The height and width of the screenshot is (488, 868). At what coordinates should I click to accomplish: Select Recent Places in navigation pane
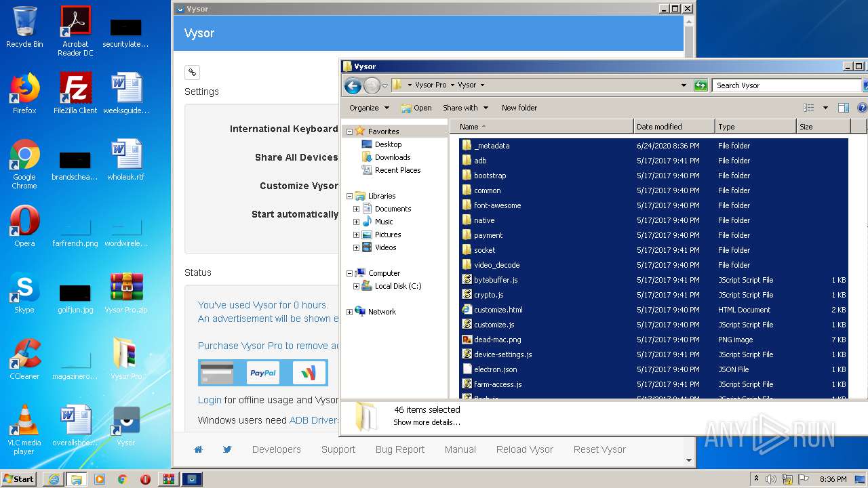(397, 170)
